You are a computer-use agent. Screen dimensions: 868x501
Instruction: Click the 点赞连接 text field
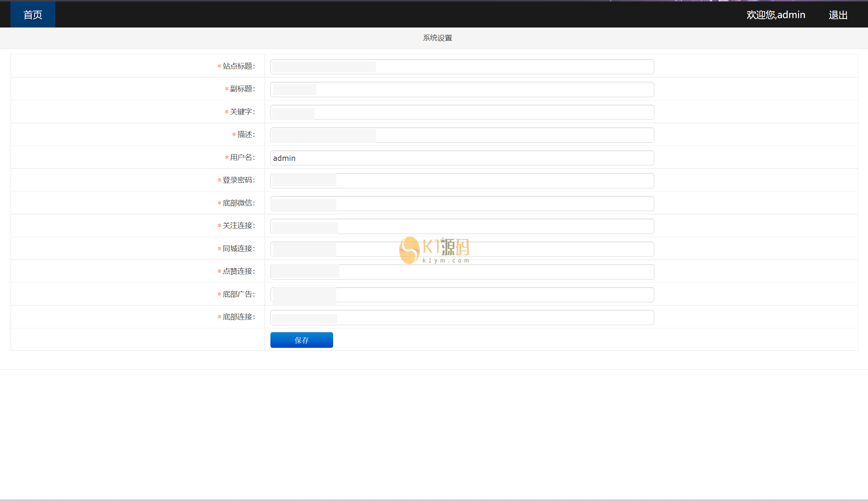[462, 272]
